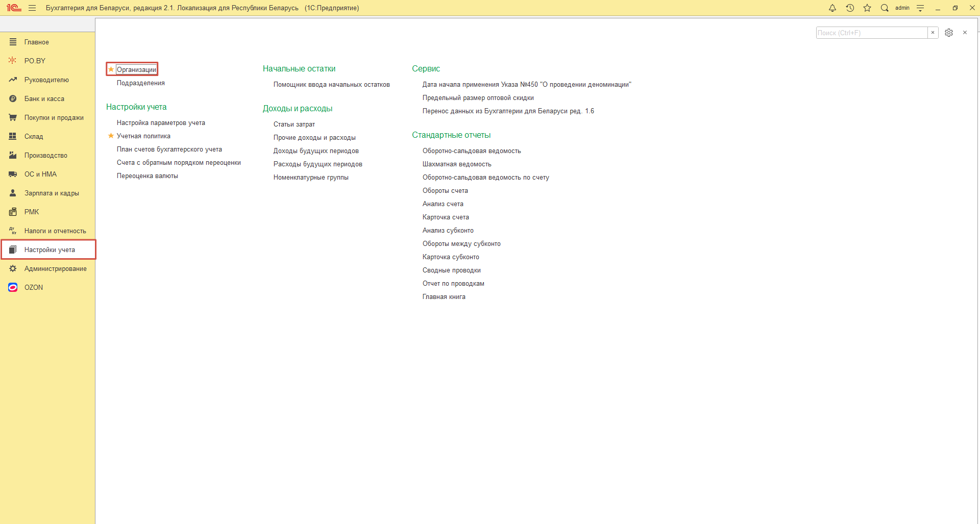Open Организации link
This screenshot has height=524, width=980.
(x=136, y=69)
